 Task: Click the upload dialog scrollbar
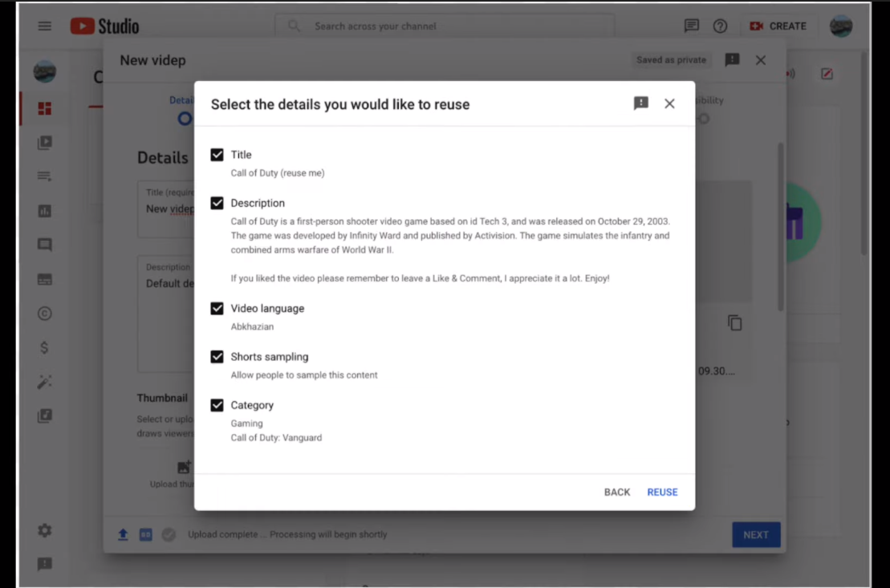tap(780, 227)
